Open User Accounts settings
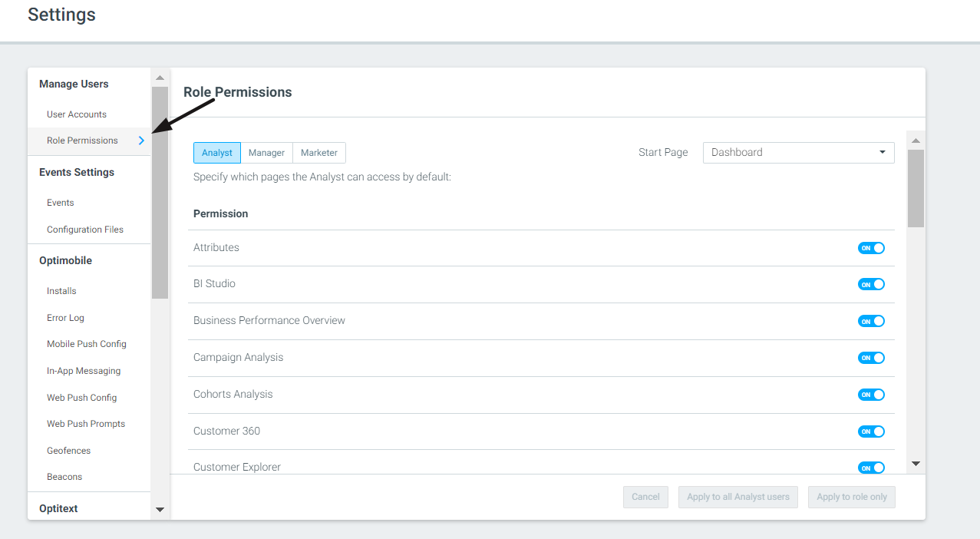 coord(77,114)
